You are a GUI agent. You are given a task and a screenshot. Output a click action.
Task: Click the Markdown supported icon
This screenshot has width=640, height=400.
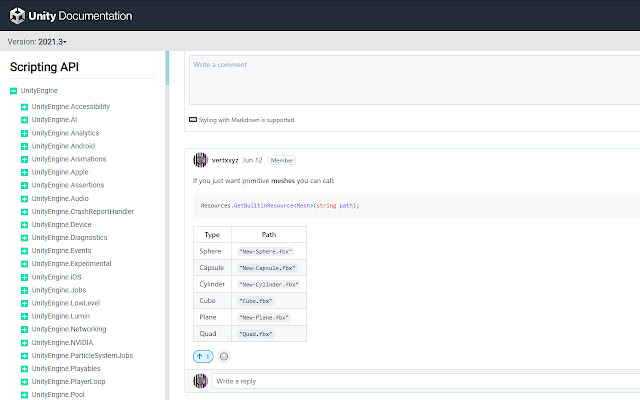point(193,120)
